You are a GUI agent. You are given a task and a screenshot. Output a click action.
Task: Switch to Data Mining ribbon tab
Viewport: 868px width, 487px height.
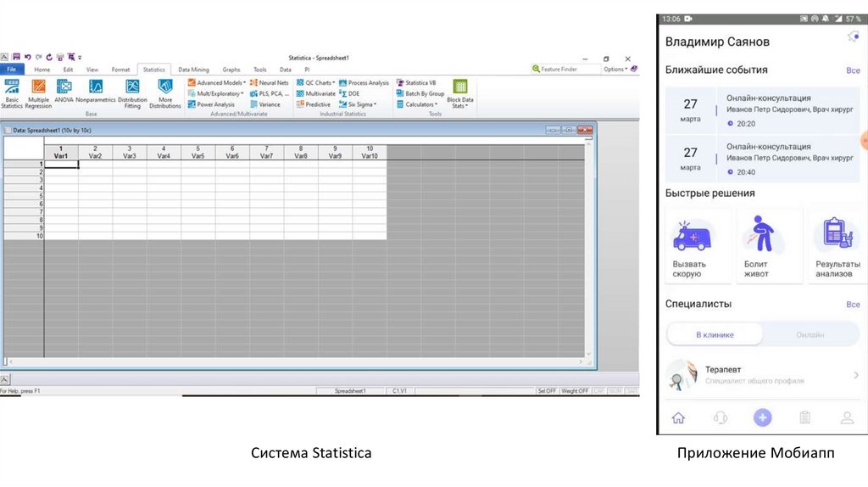(193, 70)
